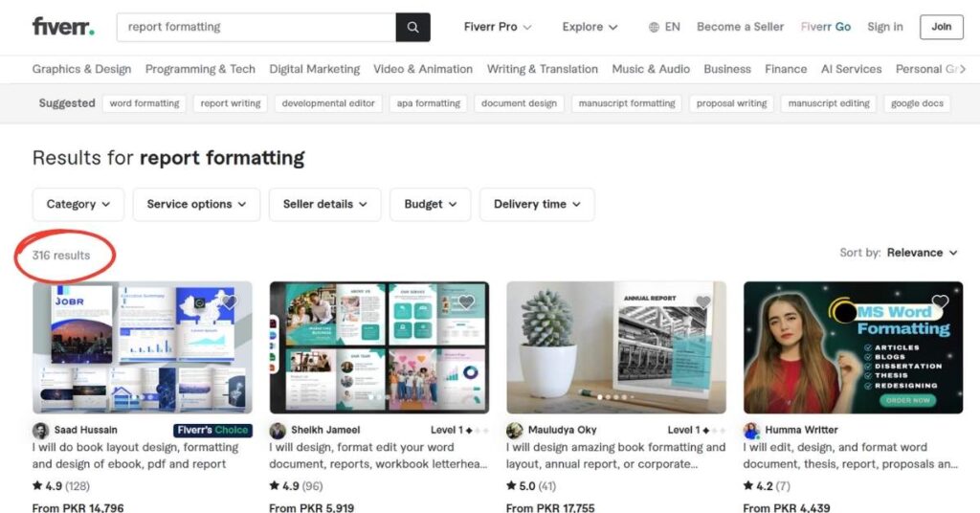
Task: Click the Become a Seller link
Action: click(x=740, y=27)
